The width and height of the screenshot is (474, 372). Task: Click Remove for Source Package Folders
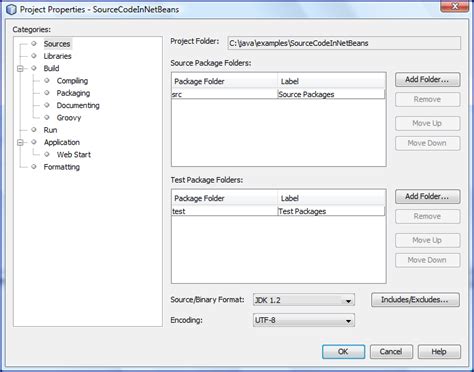[x=427, y=100]
